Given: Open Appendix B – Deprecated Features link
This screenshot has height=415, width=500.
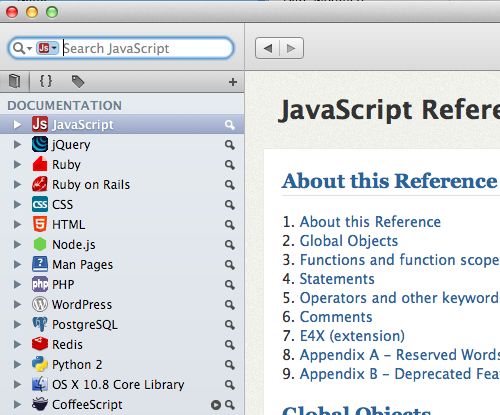Looking at the screenshot, I should (x=400, y=374).
